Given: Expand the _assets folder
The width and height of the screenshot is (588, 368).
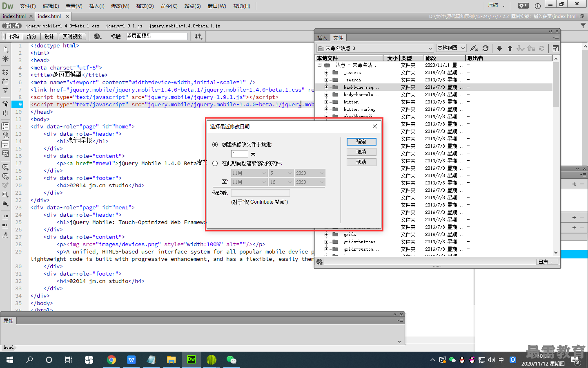Looking at the screenshot, I should click(x=326, y=72).
